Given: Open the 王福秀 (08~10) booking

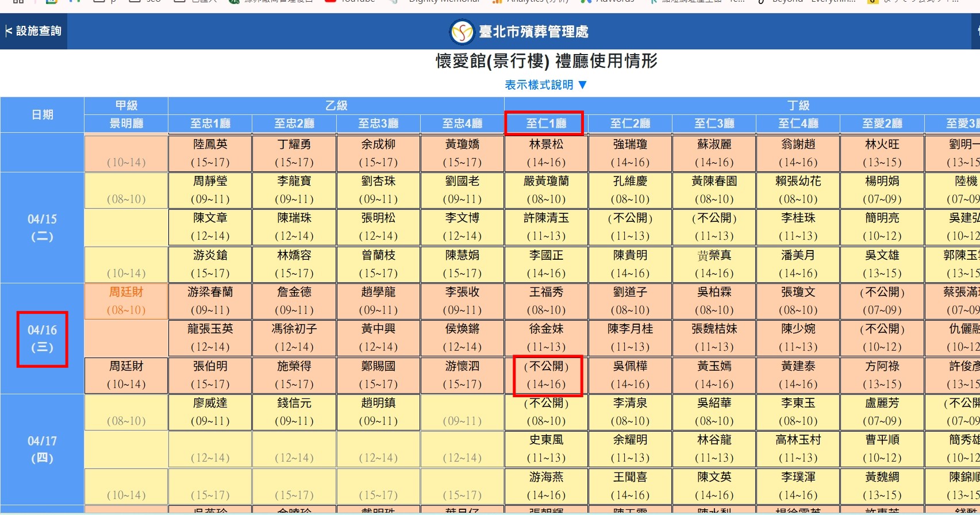Looking at the screenshot, I should tap(546, 301).
